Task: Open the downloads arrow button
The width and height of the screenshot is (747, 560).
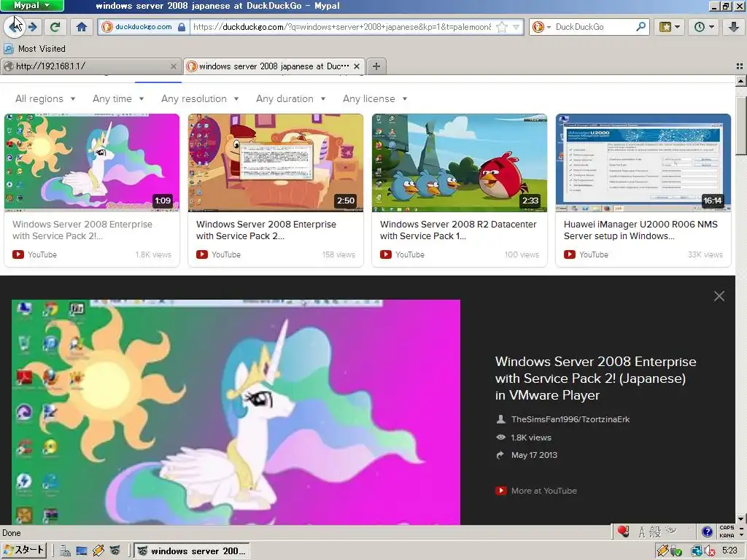Action: coord(734,27)
